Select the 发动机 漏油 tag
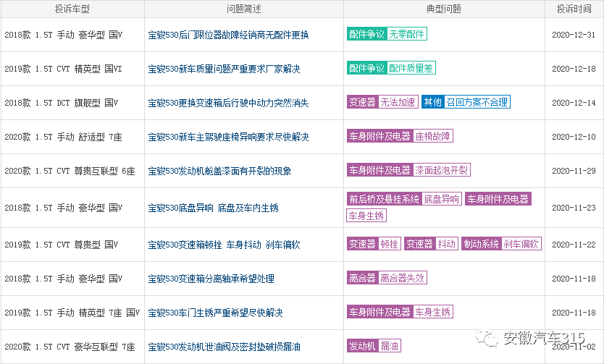The height and width of the screenshot is (364, 604). click(x=374, y=345)
